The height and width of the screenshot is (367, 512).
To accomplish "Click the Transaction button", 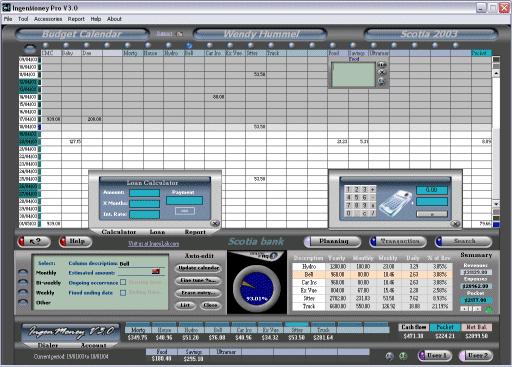I will pos(398,241).
